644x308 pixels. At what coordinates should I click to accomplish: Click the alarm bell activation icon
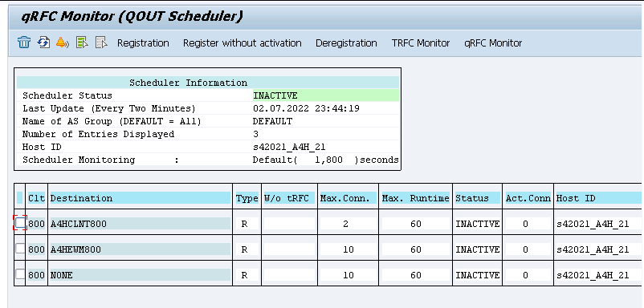[63, 43]
